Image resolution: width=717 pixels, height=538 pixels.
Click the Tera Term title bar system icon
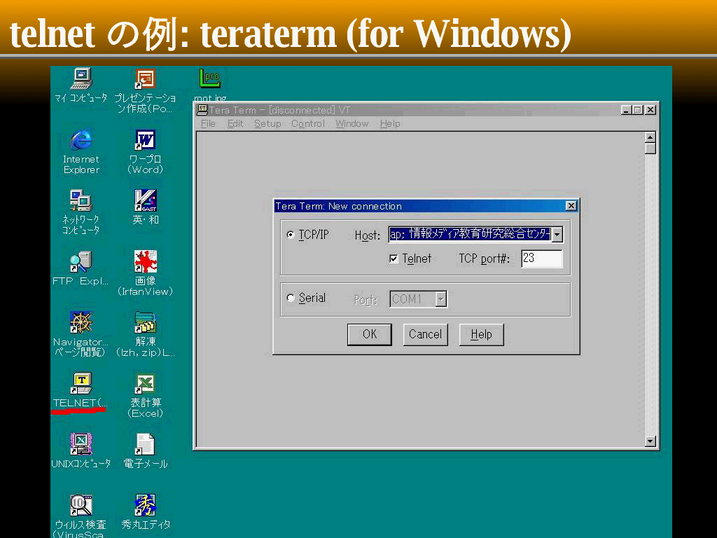tap(202, 110)
